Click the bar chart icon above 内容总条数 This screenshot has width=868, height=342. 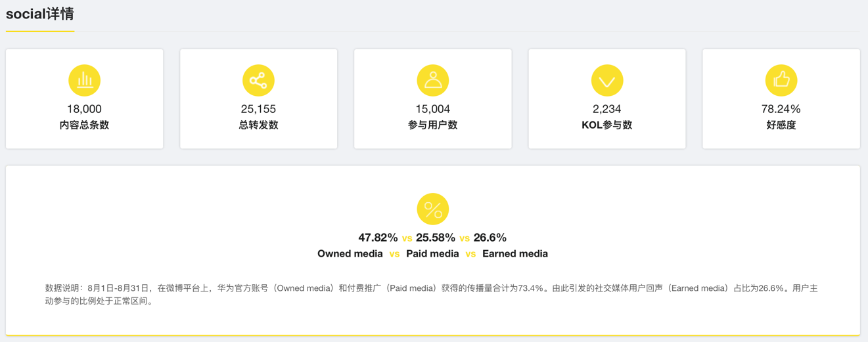click(x=84, y=80)
